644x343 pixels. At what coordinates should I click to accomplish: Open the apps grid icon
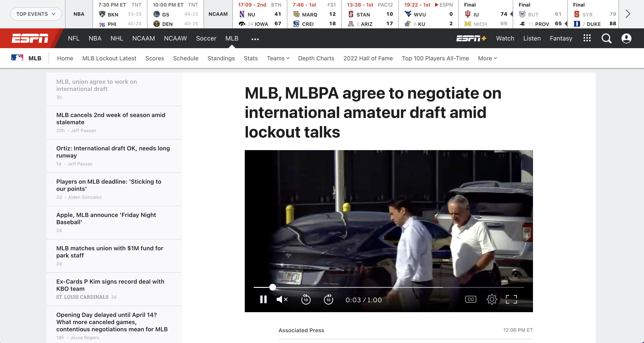(587, 38)
